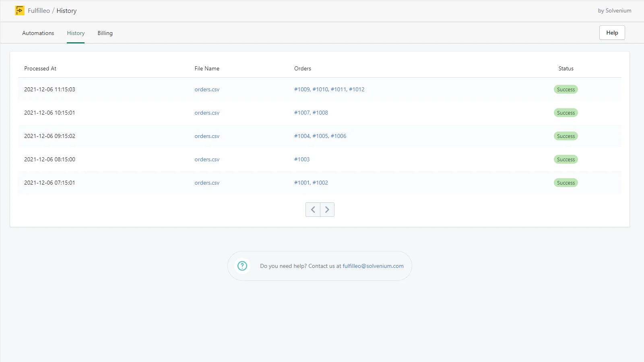
Task: Click Success badge for the 08:15:00 row
Action: (566, 159)
